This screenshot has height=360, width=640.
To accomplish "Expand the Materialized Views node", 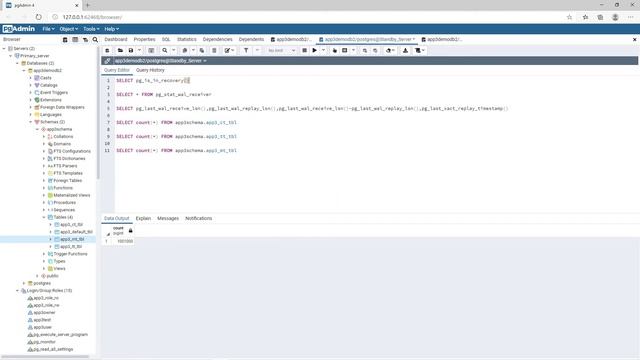I will click(44, 195).
